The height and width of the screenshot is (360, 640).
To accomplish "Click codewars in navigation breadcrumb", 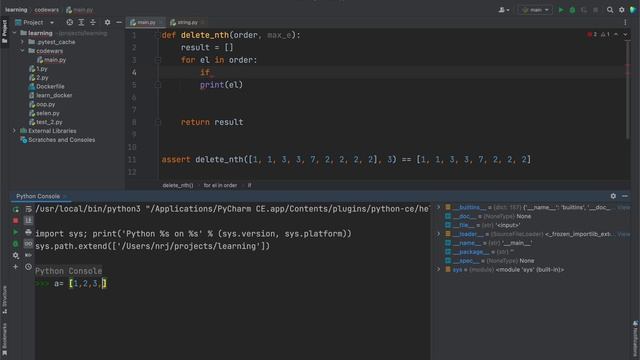I will [x=46, y=10].
